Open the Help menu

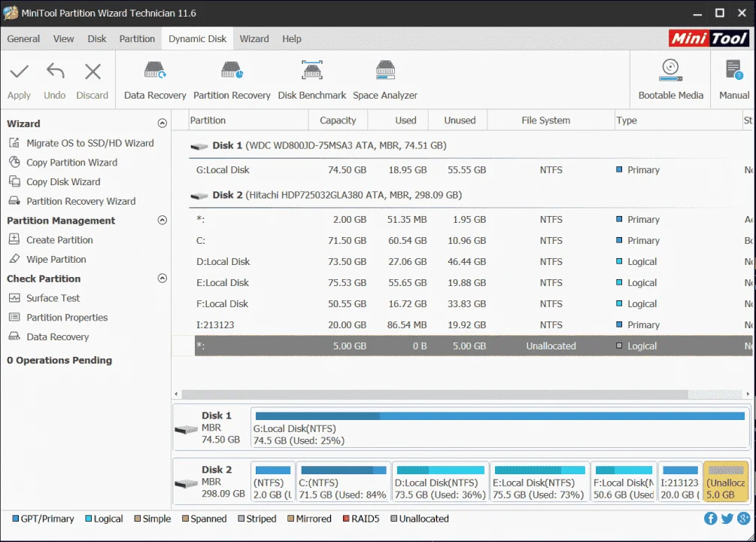tap(292, 38)
